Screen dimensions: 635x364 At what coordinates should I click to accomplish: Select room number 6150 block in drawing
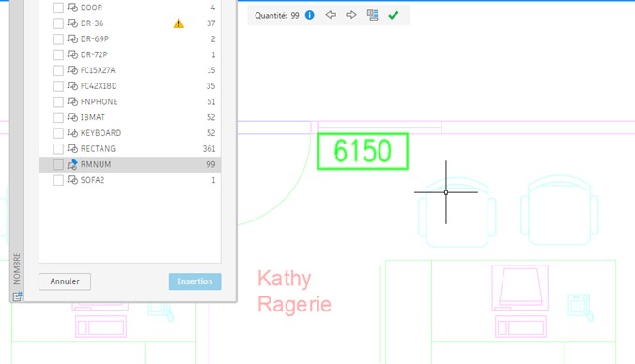[363, 151]
